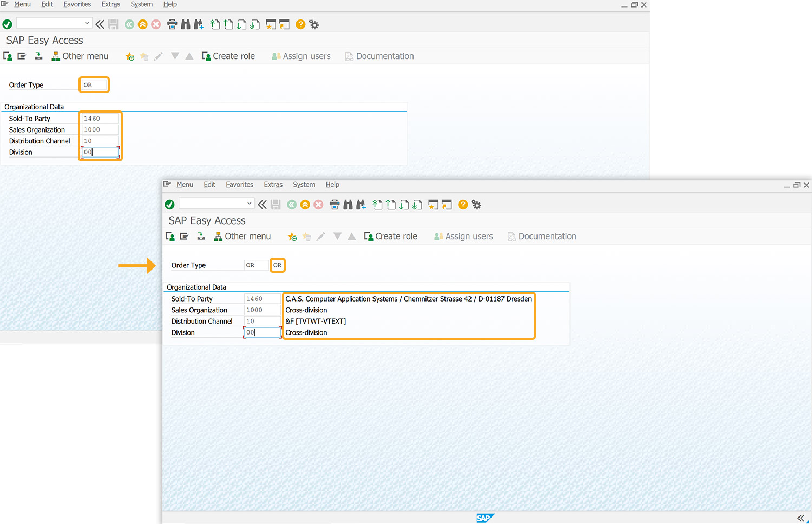The image size is (812, 524).
Task: Click status bar chevrons in front window
Action: [x=801, y=518]
